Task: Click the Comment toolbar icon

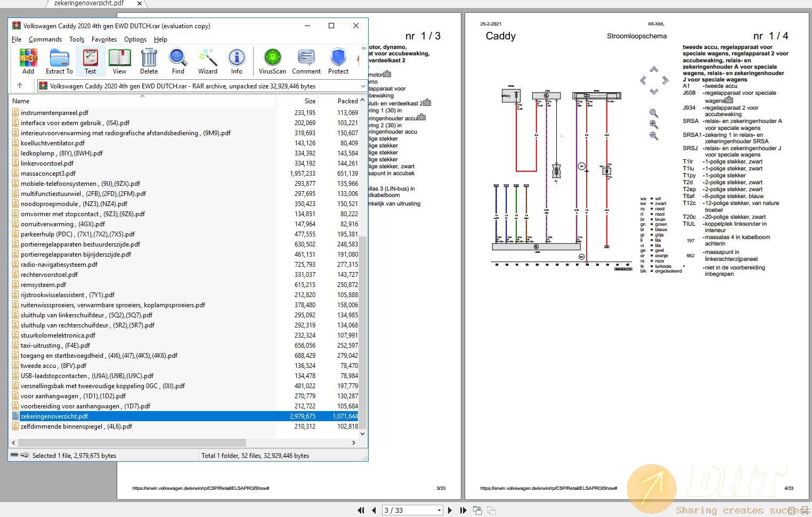Action: [x=306, y=61]
